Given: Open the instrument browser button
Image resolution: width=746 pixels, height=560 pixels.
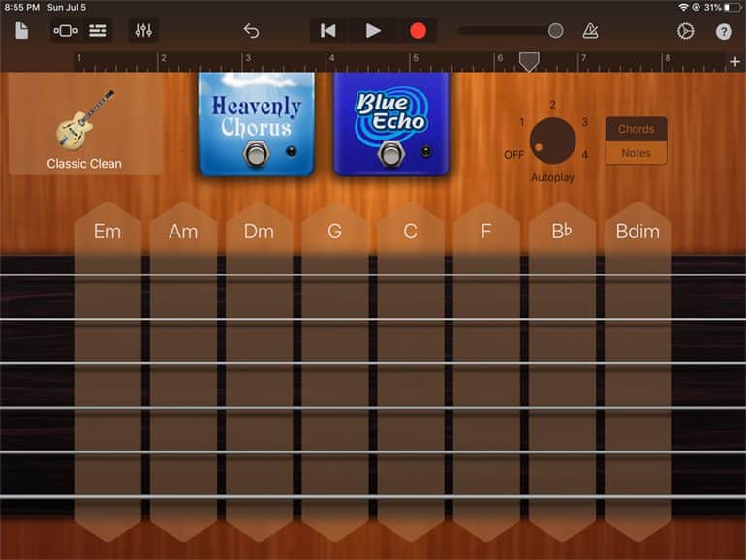Looking at the screenshot, I should point(65,31).
